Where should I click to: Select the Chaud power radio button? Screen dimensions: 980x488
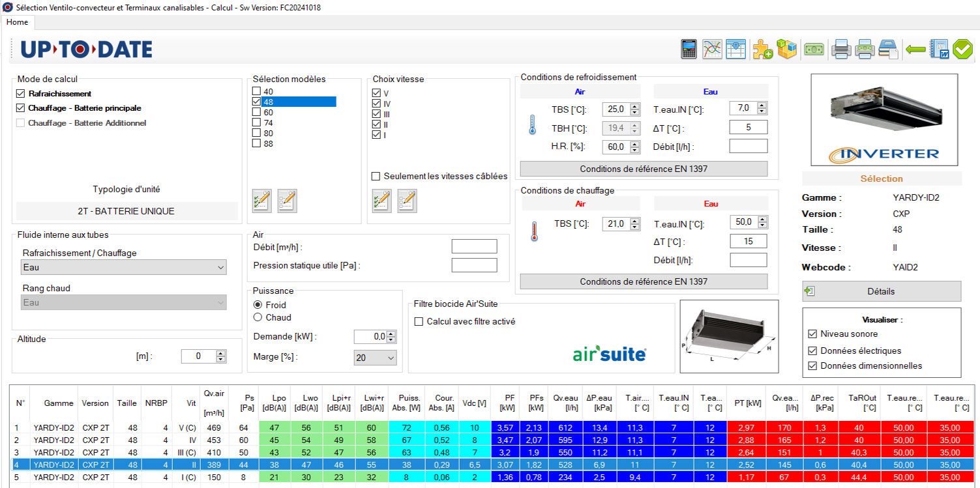258,317
